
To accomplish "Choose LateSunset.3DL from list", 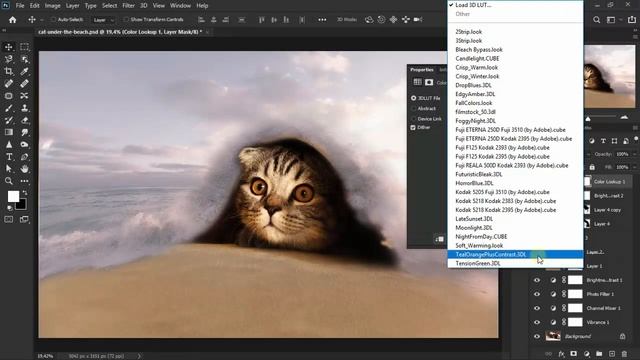I will tap(516, 219).
